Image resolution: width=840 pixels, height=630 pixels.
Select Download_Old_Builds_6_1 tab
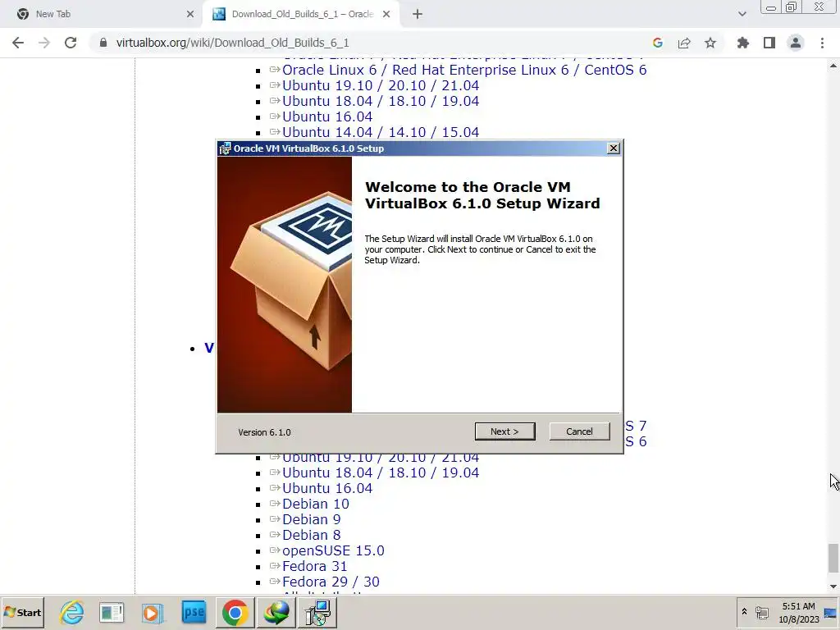pos(300,14)
